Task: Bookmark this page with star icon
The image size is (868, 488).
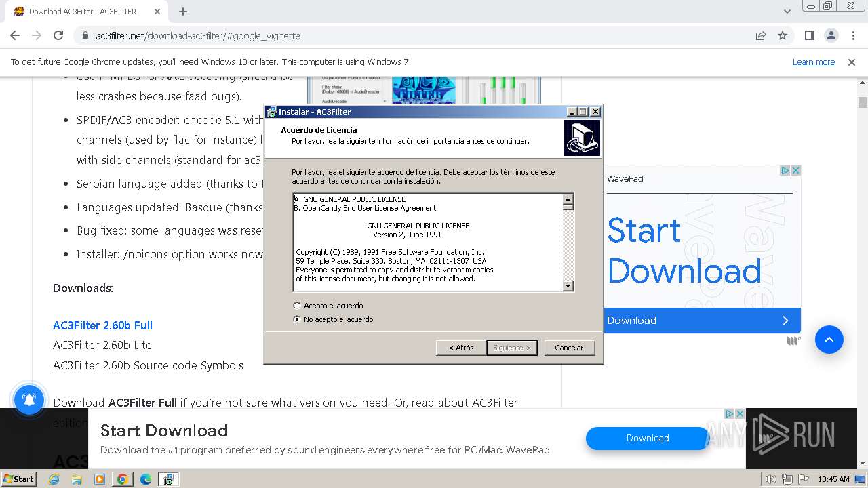Action: tap(783, 35)
